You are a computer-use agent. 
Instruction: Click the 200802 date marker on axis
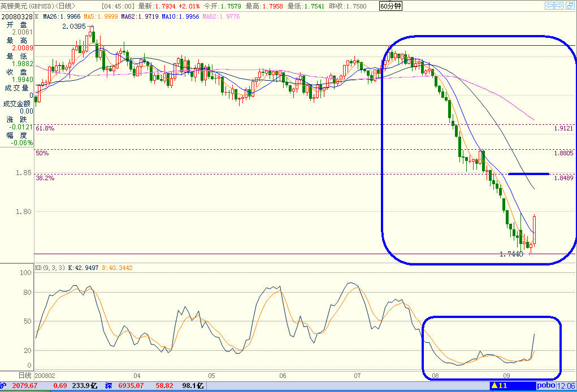45,376
